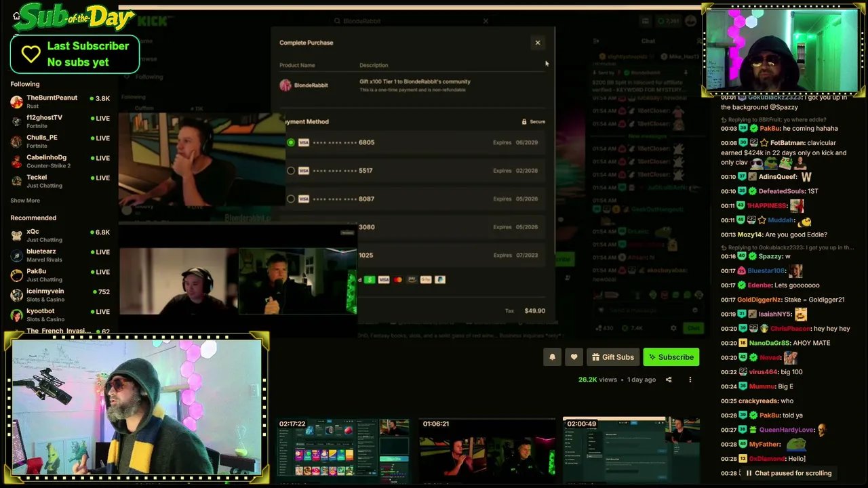Click the Secure padlock icon
868x488 pixels.
tap(524, 122)
